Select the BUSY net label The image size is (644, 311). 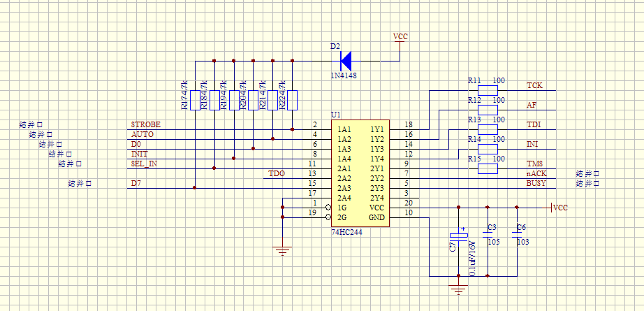tap(536, 183)
